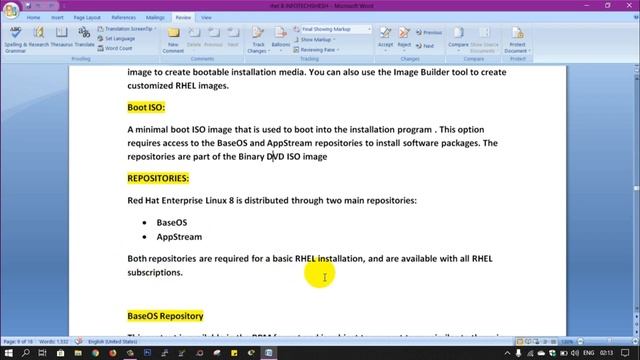This screenshot has width=640, height=360.
Task: Click Delete comment button
Action: pos(194,37)
